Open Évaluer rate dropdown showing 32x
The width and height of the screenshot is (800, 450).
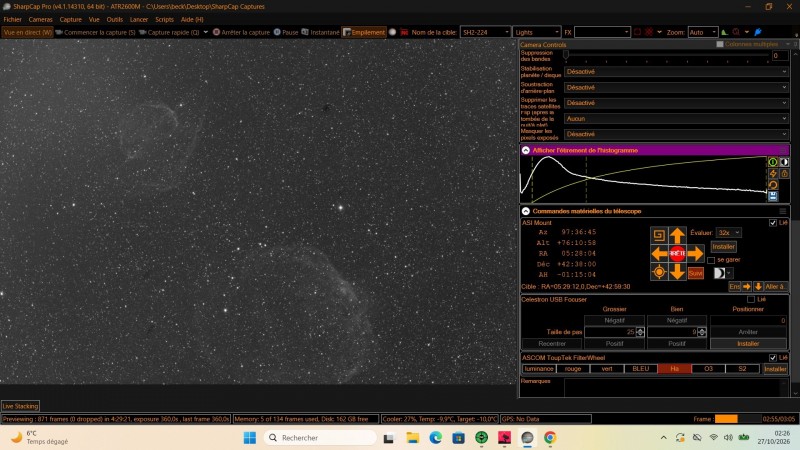pyautogui.click(x=729, y=233)
